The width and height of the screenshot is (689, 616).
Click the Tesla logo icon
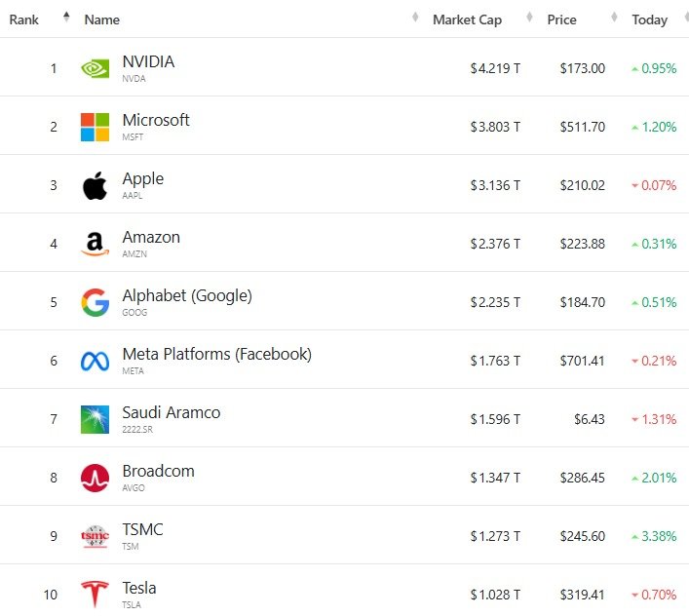pos(95,594)
